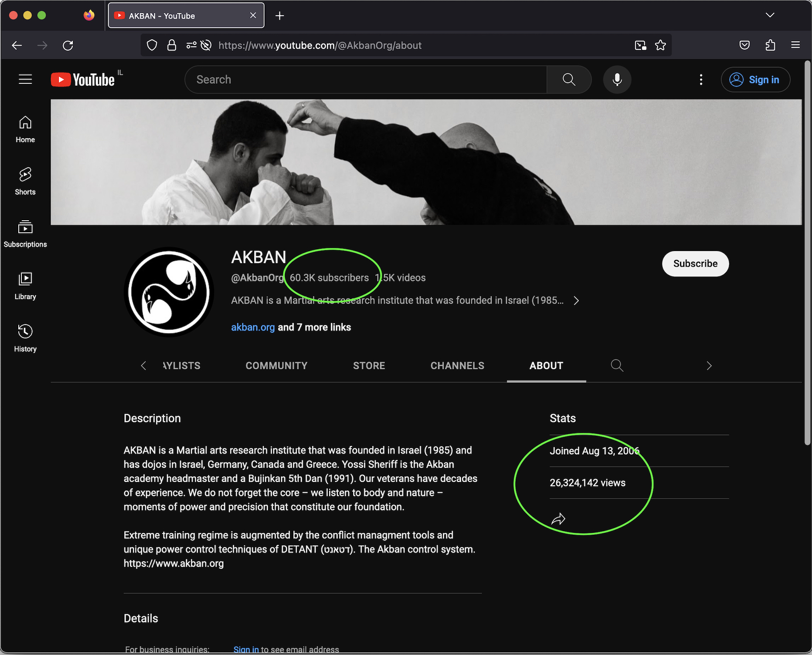Select the AKBAN - YouTube browser tab
812x655 pixels.
tap(186, 16)
